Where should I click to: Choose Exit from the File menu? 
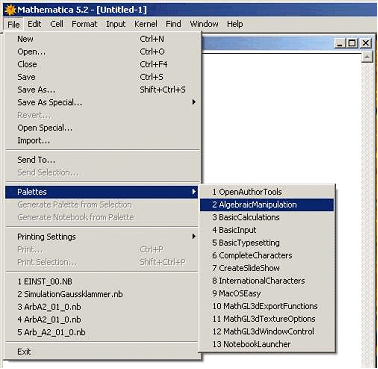[x=103, y=352]
